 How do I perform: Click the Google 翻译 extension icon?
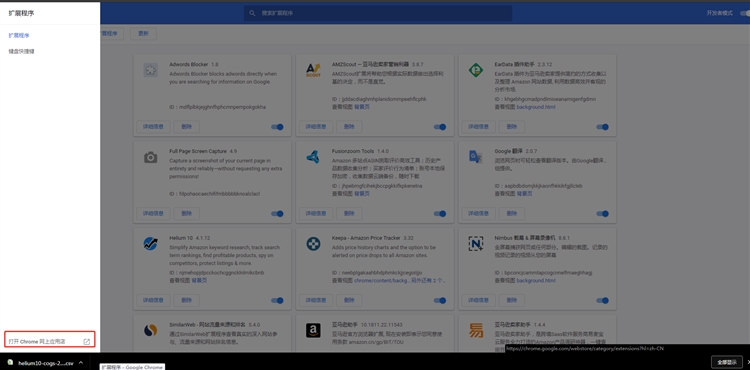[475, 157]
